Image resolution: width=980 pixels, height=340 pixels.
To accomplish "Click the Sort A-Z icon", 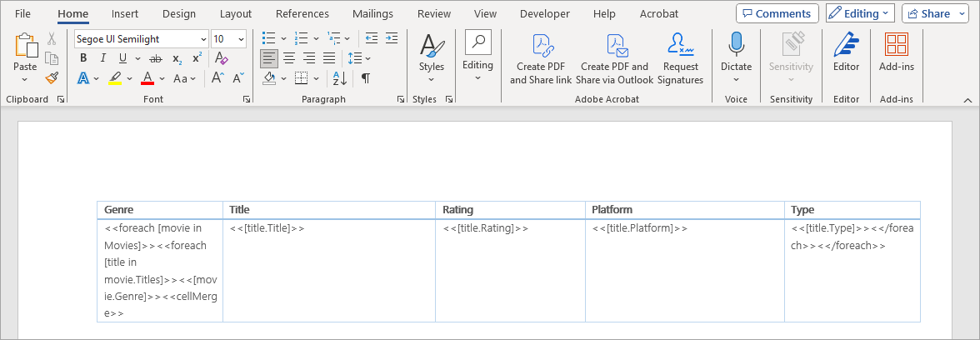I will (339, 78).
